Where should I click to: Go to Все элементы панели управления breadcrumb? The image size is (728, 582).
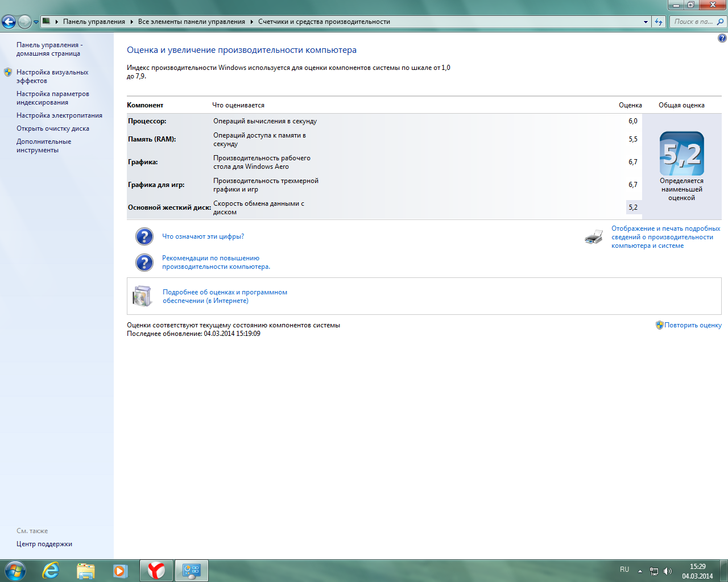(192, 22)
